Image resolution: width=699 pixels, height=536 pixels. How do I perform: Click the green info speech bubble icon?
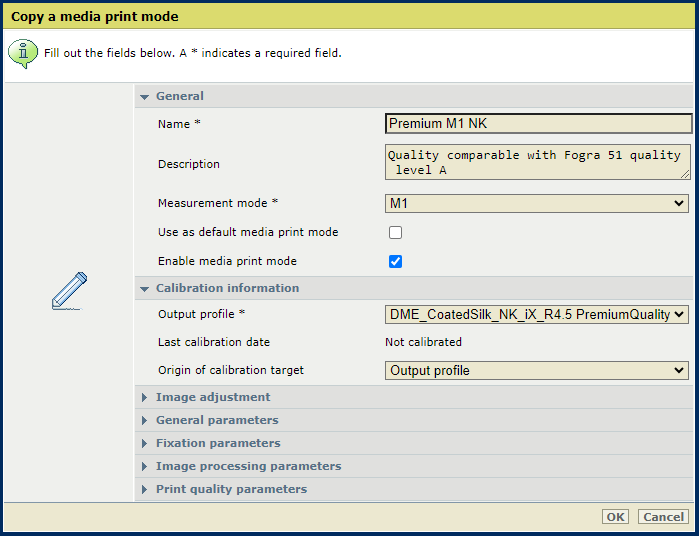(23, 54)
